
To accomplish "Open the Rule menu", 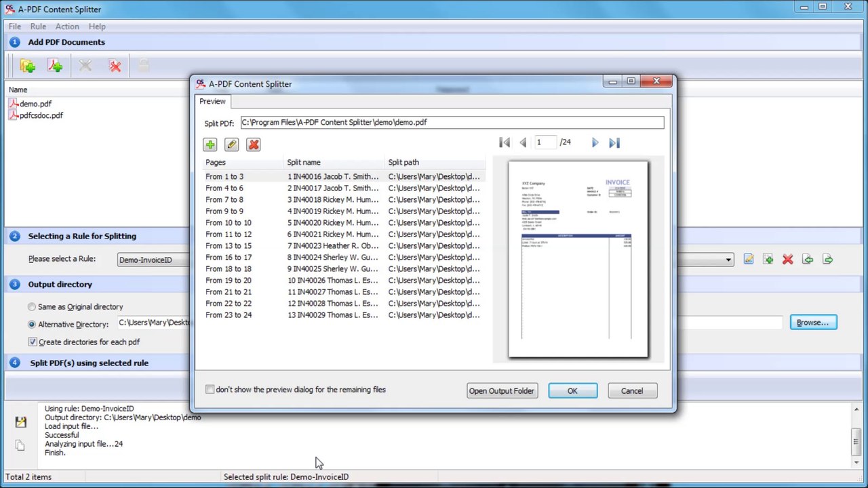I will coord(38,26).
